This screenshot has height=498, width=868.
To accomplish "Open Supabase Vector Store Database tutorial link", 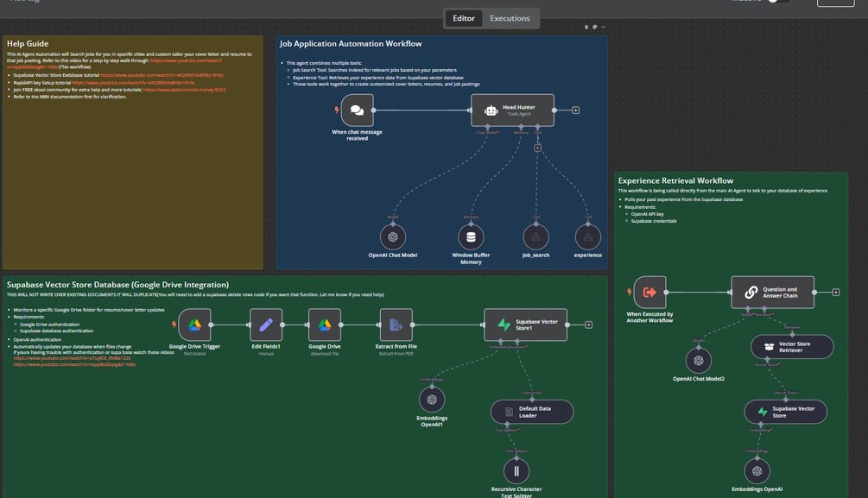I will 162,75.
